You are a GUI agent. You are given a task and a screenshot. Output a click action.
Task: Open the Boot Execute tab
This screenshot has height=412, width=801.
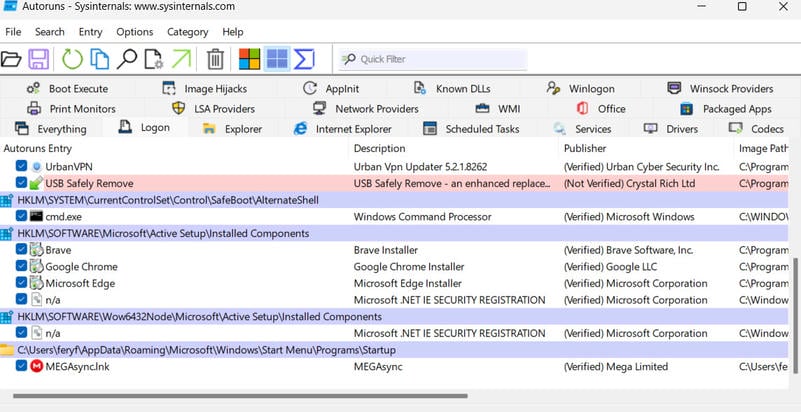67,89
